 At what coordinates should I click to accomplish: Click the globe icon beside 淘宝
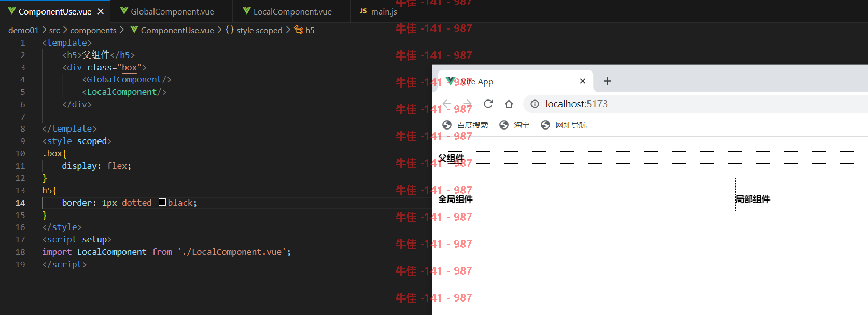point(504,125)
